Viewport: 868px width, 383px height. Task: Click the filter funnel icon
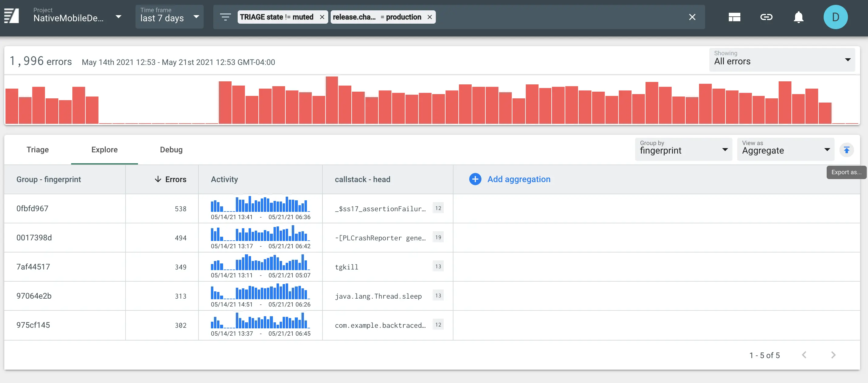(225, 17)
